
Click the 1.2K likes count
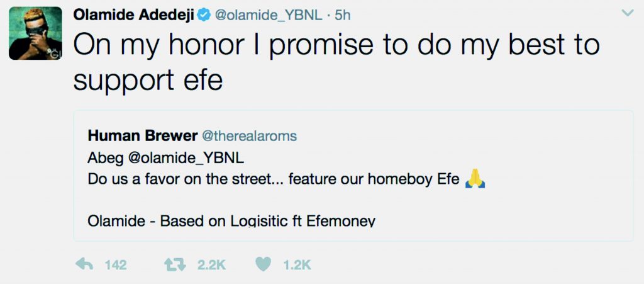(297, 265)
